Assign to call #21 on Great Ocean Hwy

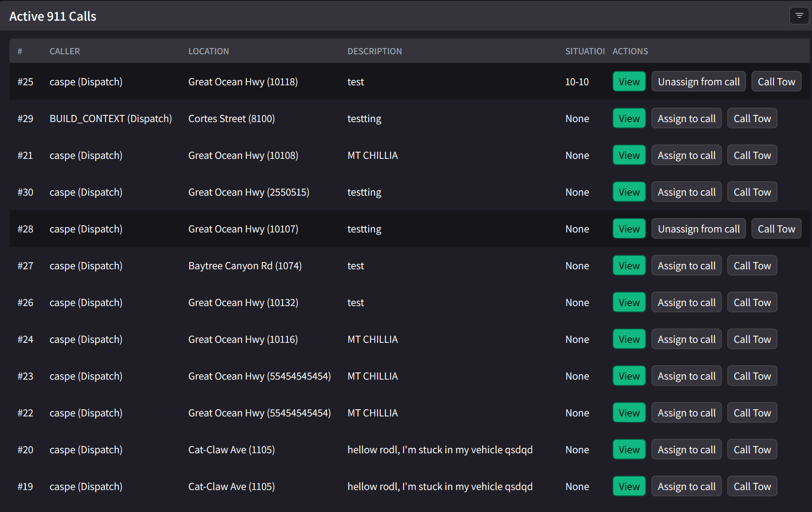coord(686,155)
